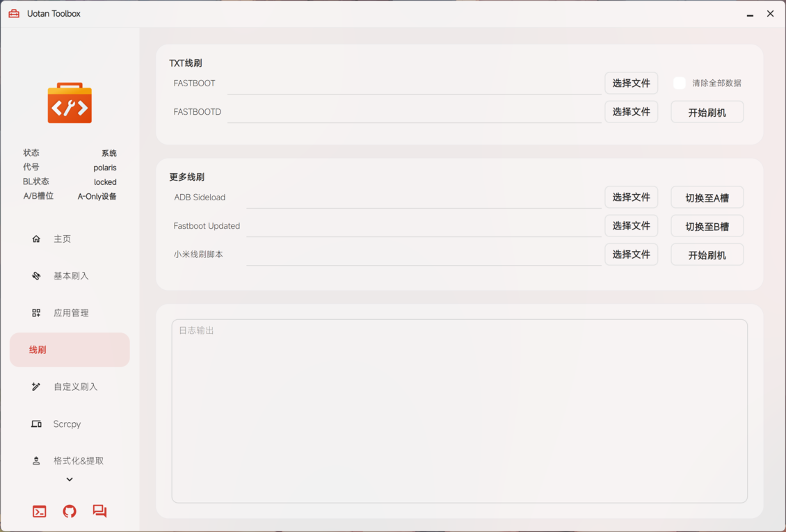Open Scrcpy via its screen mirror icon
Viewport: 786px width, 532px height.
36,424
